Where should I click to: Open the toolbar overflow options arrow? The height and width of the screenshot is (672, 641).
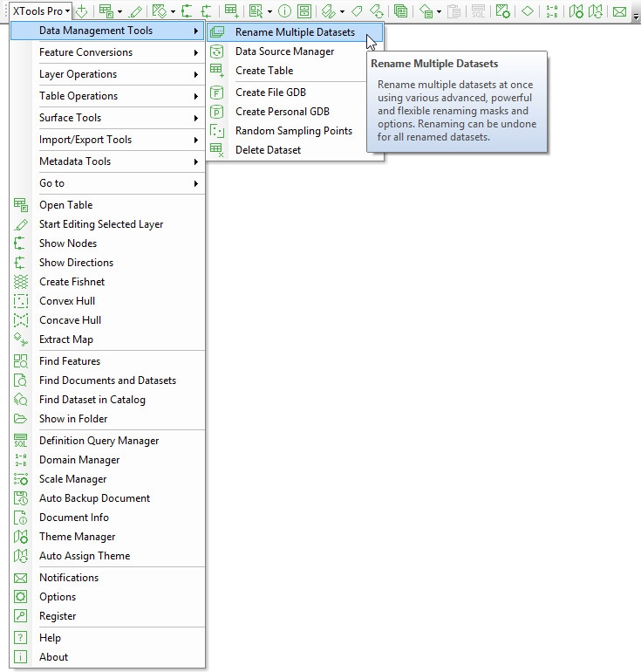[637, 16]
